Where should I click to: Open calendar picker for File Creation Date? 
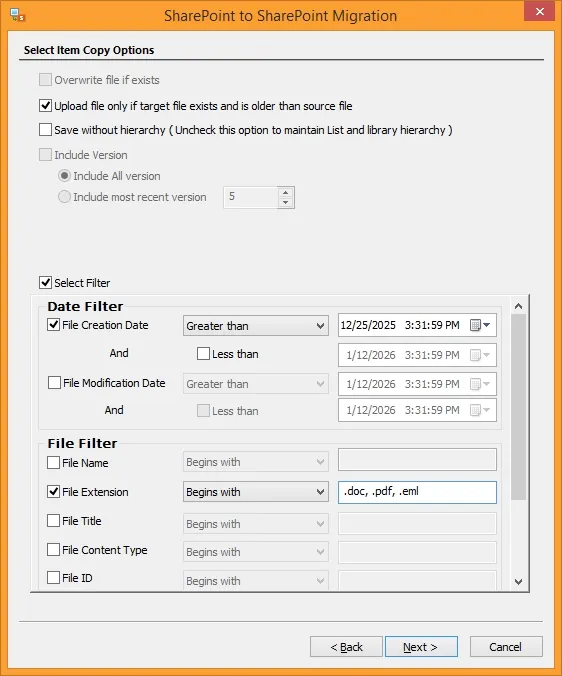(480, 325)
